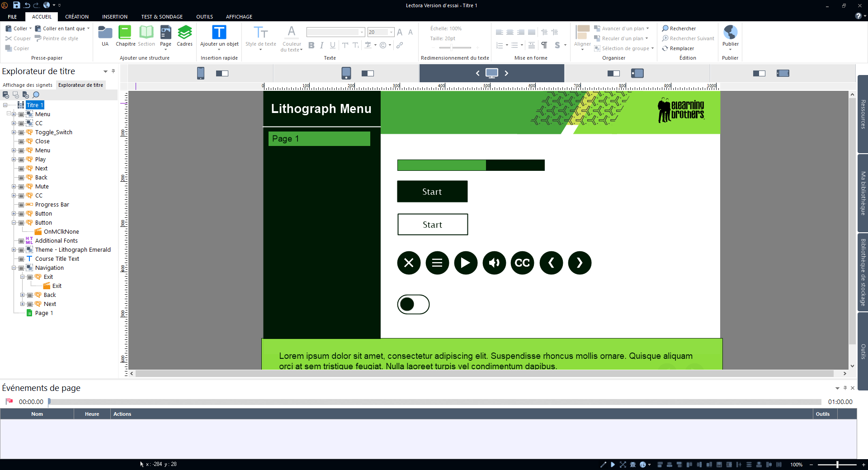
Task: Click the Publier globe icon
Action: pos(730,33)
